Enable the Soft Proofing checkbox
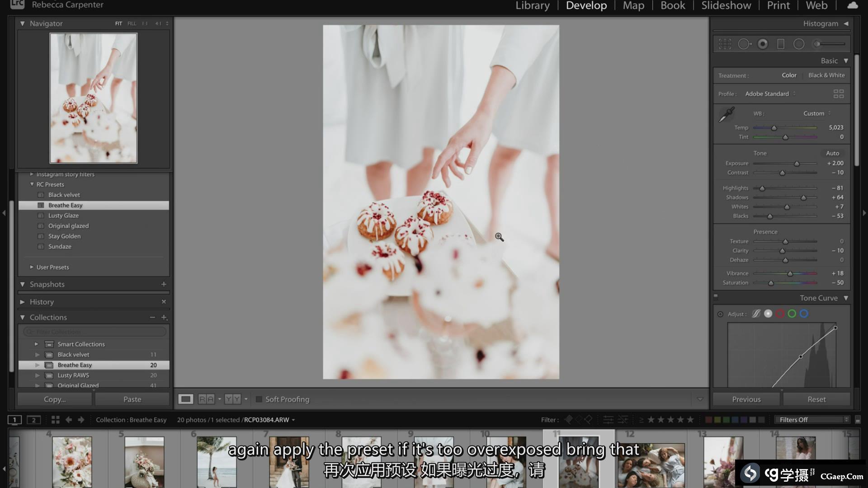Screen dimensions: 868x488 (259, 399)
